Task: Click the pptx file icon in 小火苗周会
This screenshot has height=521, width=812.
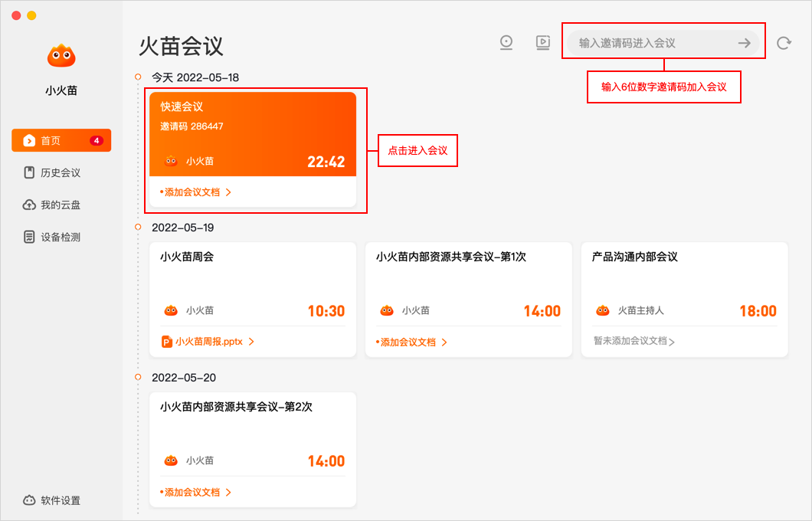Action: coord(167,342)
